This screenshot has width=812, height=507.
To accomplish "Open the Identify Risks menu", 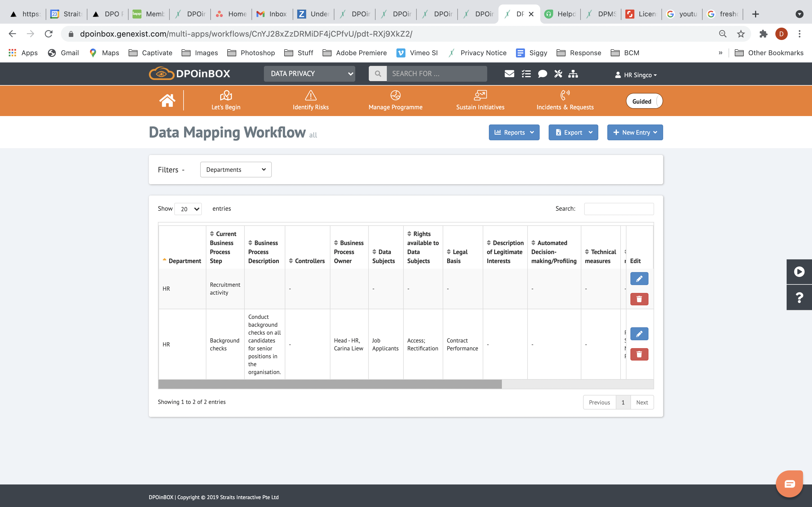I will tap(310, 100).
